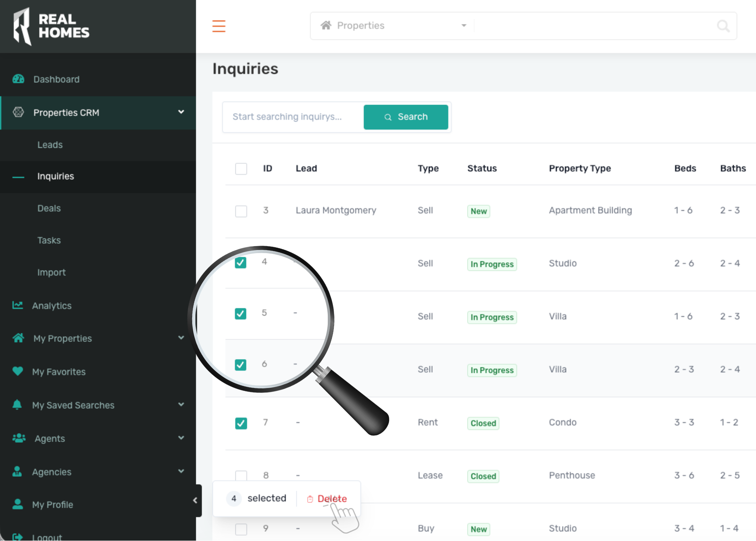
Task: Expand the My Properties submenu chevron
Action: [181, 338]
